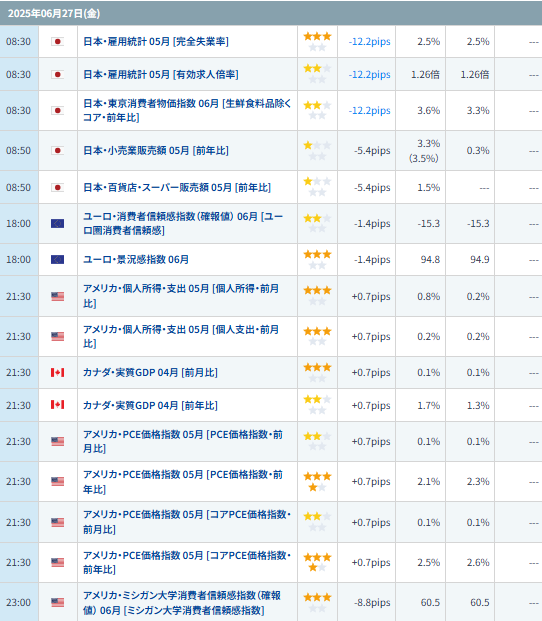Screen dimensions: 542x621
Task: Open 日本・雇用統計 05月 [有効求人倍率] link
Action: tap(161, 74)
